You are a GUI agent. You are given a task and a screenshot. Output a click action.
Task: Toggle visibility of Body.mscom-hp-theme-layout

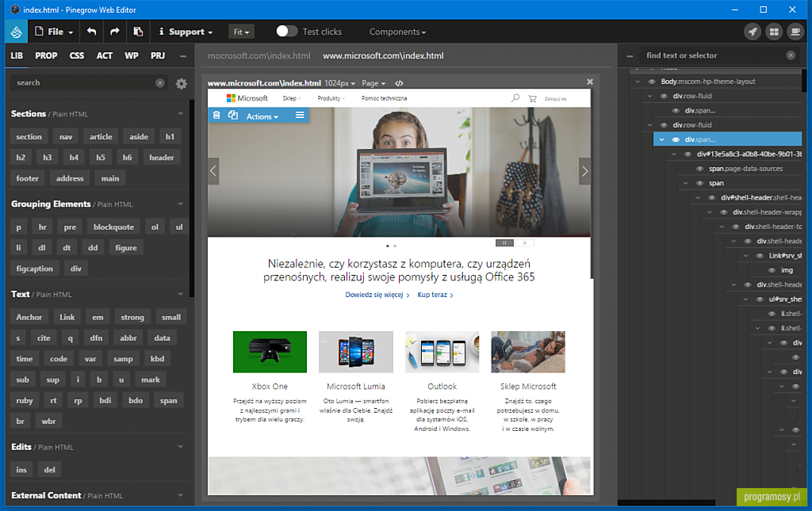coord(652,82)
